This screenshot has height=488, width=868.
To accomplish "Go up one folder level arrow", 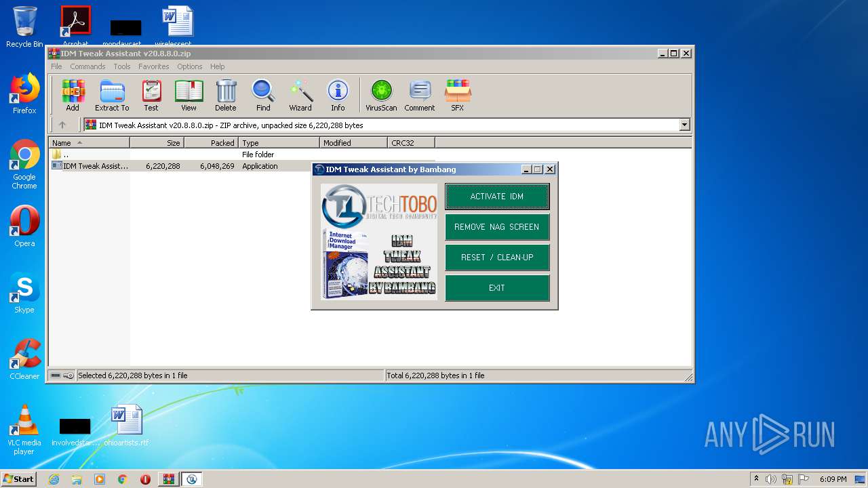I will point(62,125).
